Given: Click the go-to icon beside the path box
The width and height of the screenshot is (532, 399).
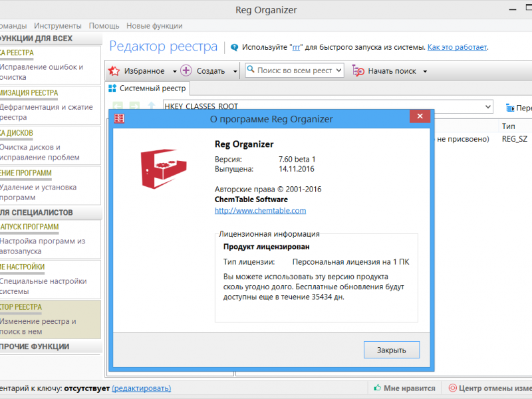Looking at the screenshot, I should coord(510,108).
